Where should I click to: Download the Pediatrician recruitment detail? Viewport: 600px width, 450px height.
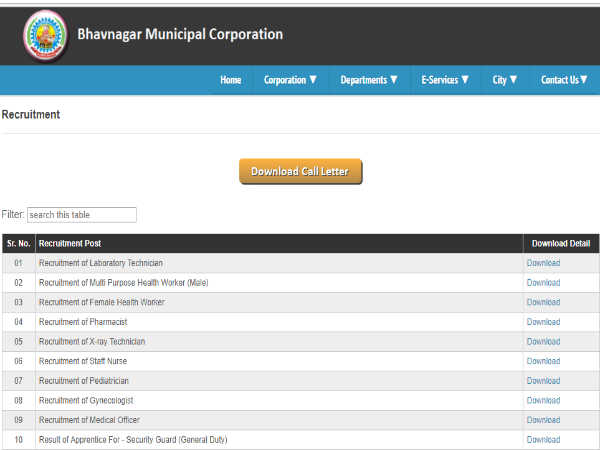[543, 381]
